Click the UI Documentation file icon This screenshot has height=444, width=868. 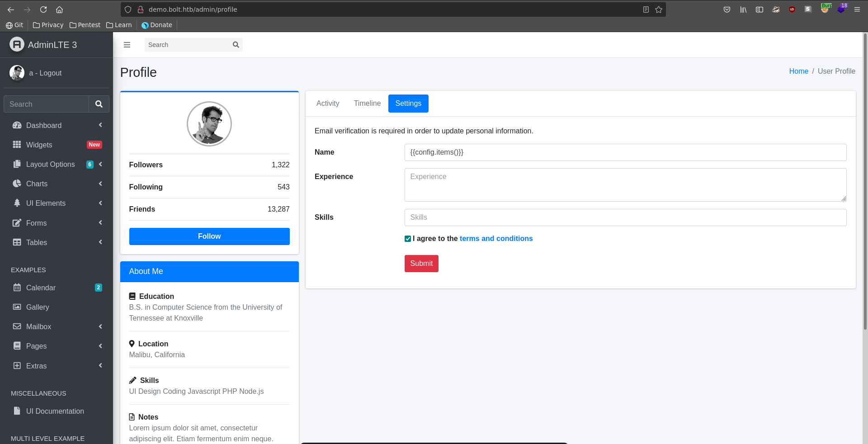pyautogui.click(x=17, y=411)
